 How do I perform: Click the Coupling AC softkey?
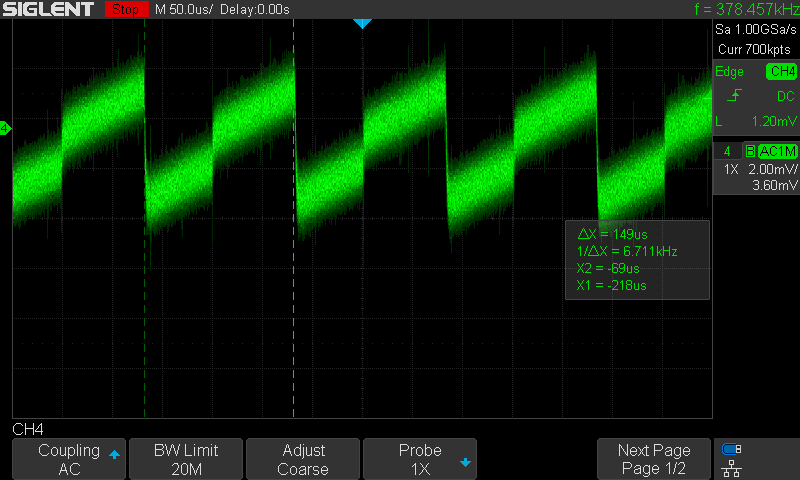69,459
